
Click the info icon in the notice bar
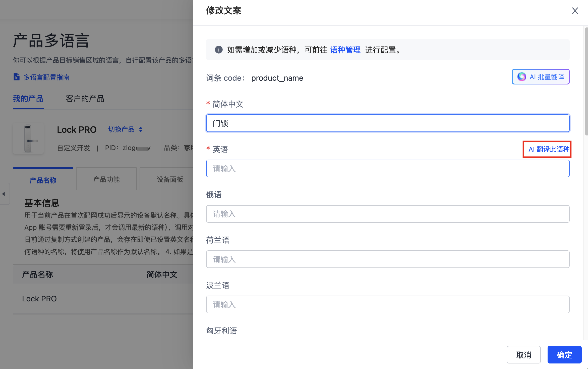[219, 50]
